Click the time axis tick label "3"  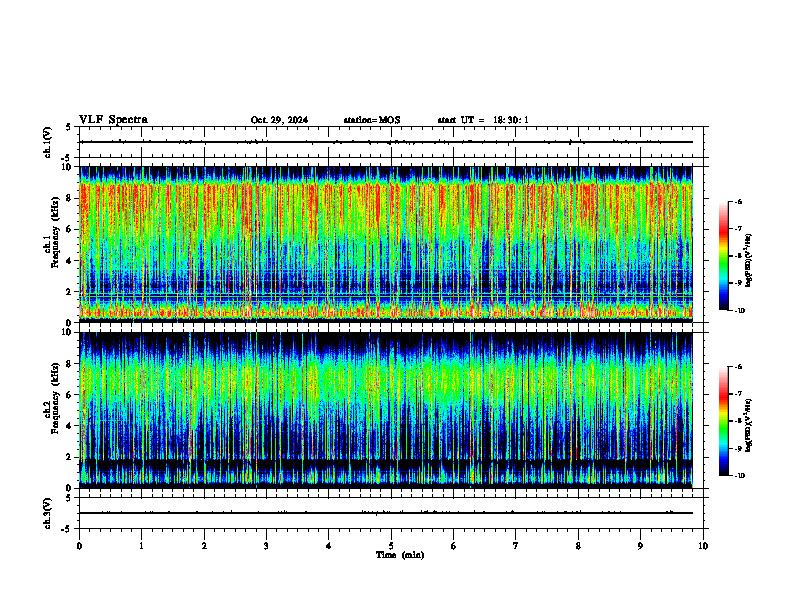coord(266,546)
